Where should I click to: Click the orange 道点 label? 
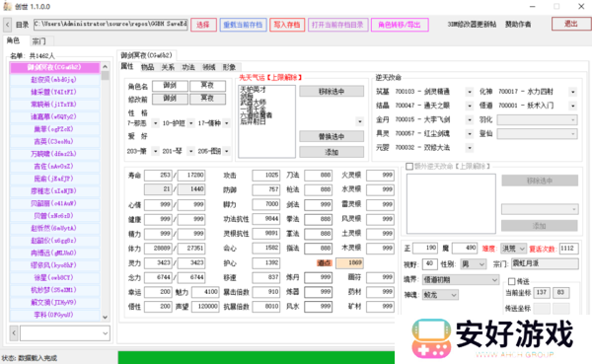click(325, 262)
